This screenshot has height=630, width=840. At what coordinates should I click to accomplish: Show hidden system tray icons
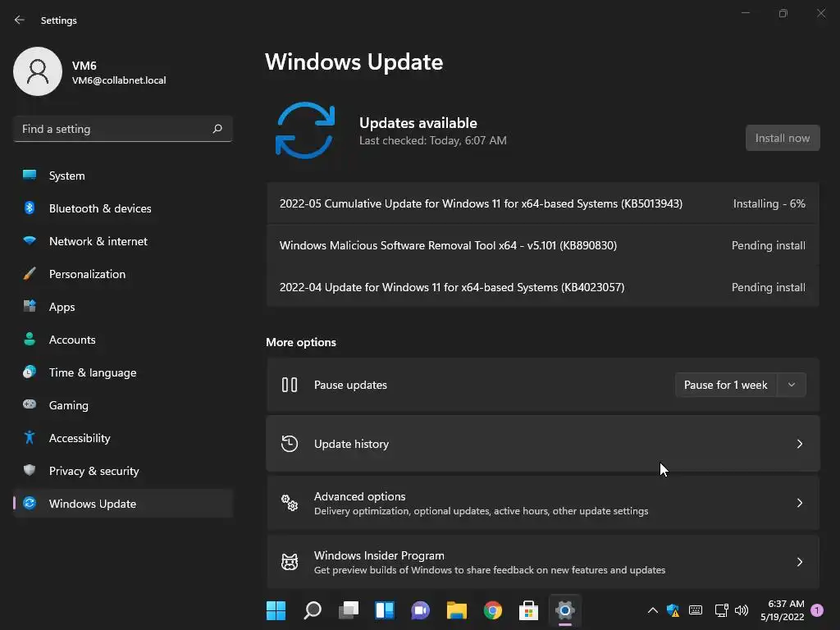tap(652, 610)
